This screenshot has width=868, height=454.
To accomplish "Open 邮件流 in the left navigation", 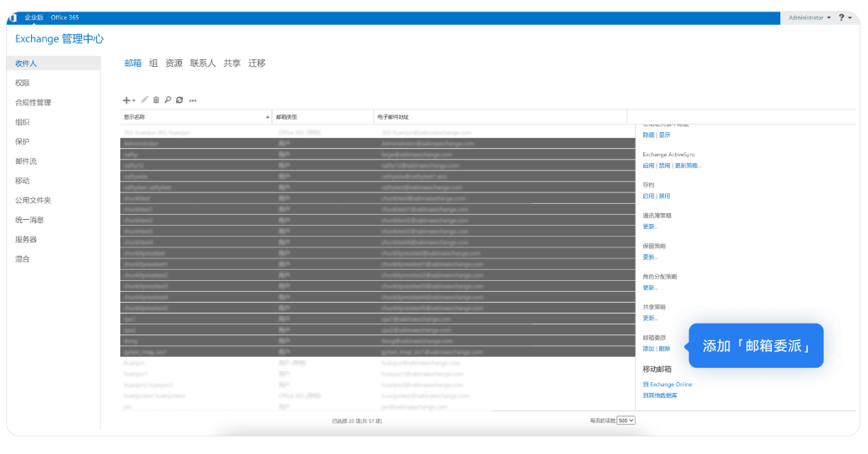I will [x=26, y=161].
